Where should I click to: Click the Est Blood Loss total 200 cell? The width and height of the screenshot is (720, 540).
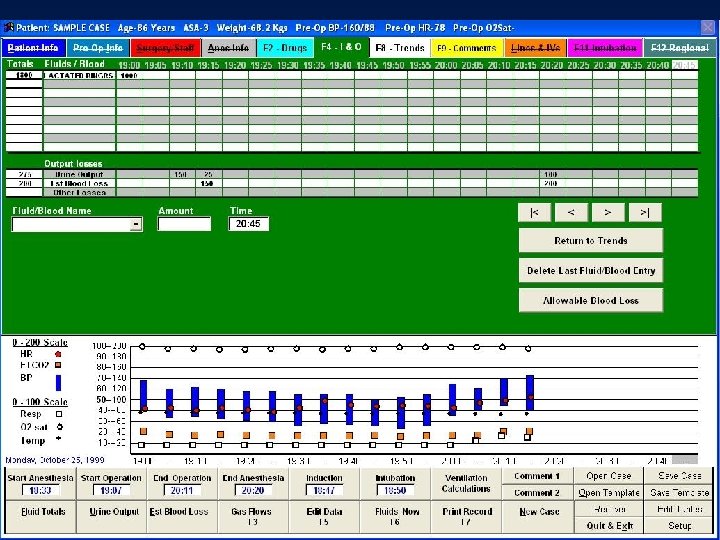pos(24,183)
